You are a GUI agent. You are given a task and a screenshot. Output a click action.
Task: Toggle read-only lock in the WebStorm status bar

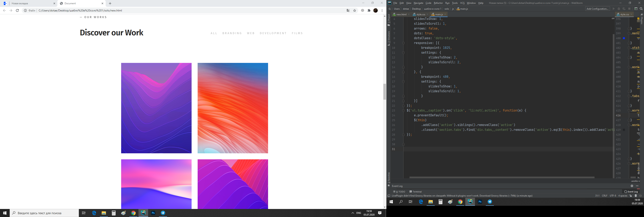point(631,196)
